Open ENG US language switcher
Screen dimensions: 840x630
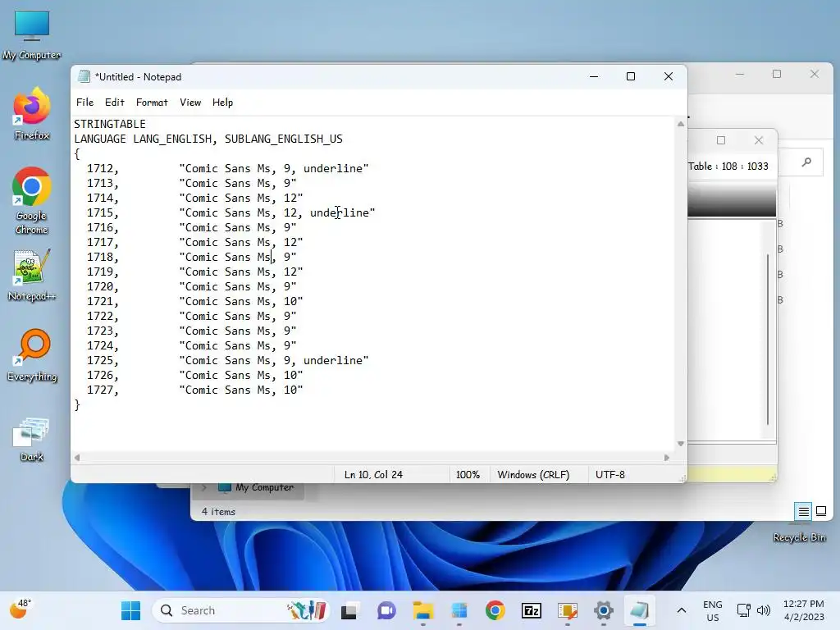point(713,610)
